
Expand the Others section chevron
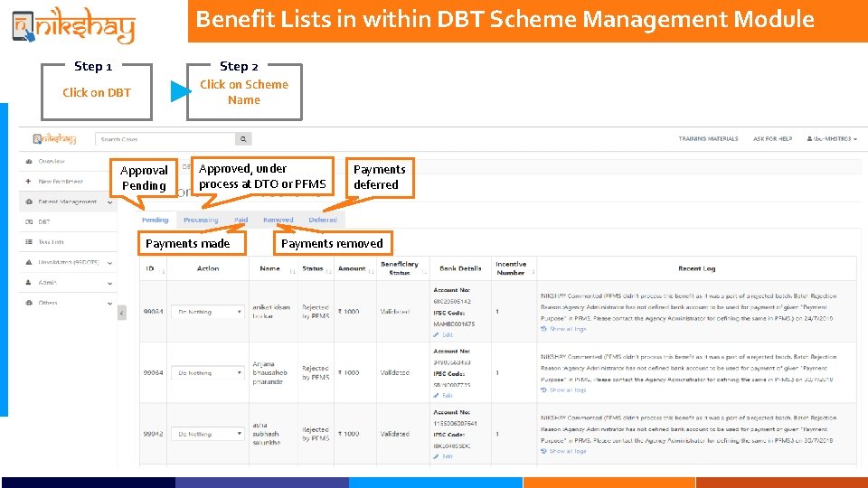(109, 304)
